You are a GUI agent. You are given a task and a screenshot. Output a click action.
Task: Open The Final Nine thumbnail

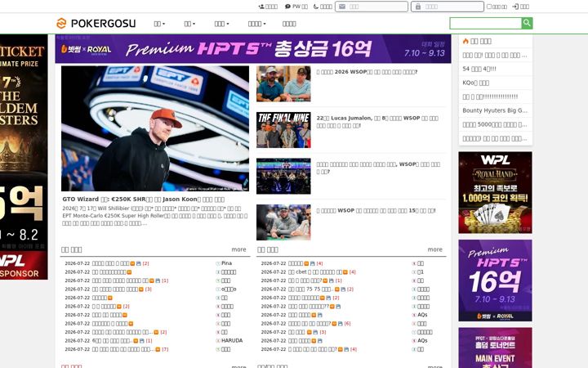[x=283, y=130]
